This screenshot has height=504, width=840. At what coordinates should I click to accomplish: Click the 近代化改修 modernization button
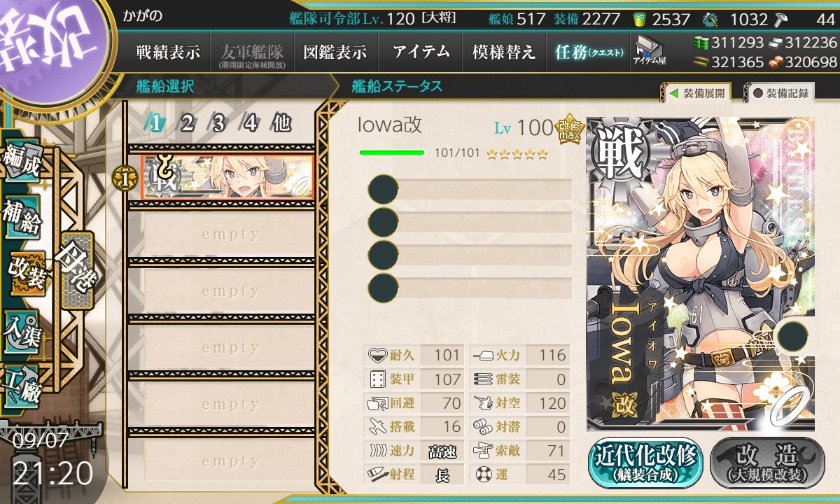pyautogui.click(x=646, y=463)
